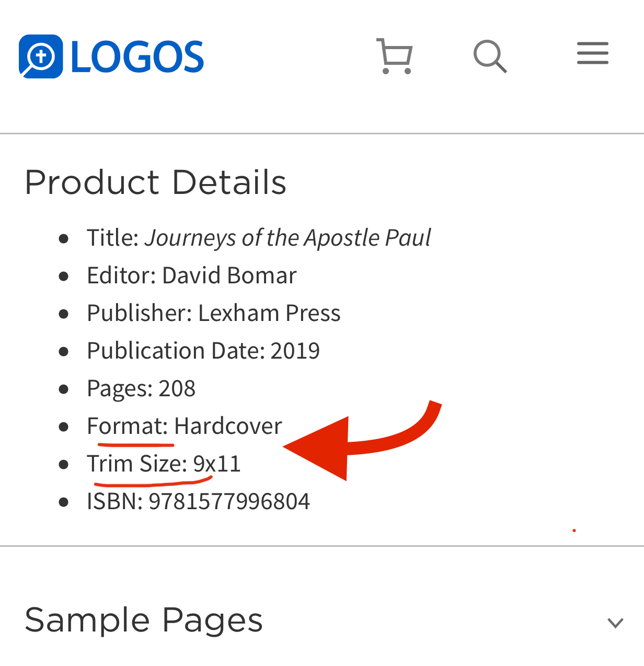Click the Trim Size: 9x11 entry
The image size is (644, 666).
164,464
